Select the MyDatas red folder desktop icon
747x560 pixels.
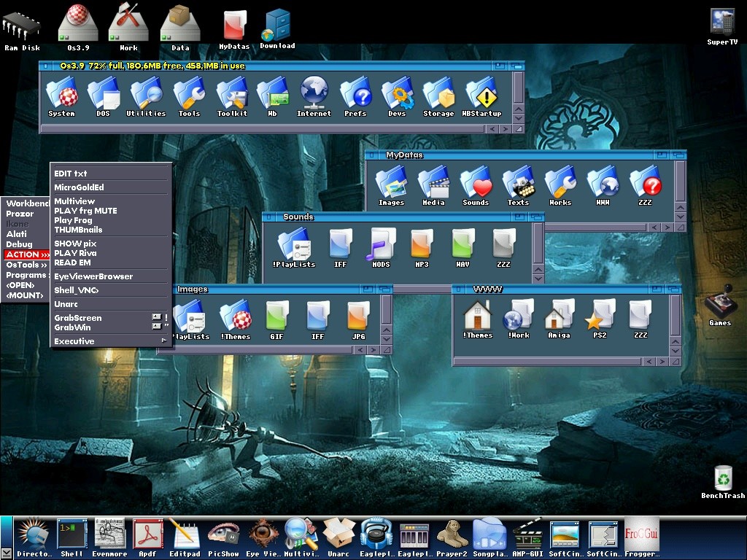[x=234, y=29]
